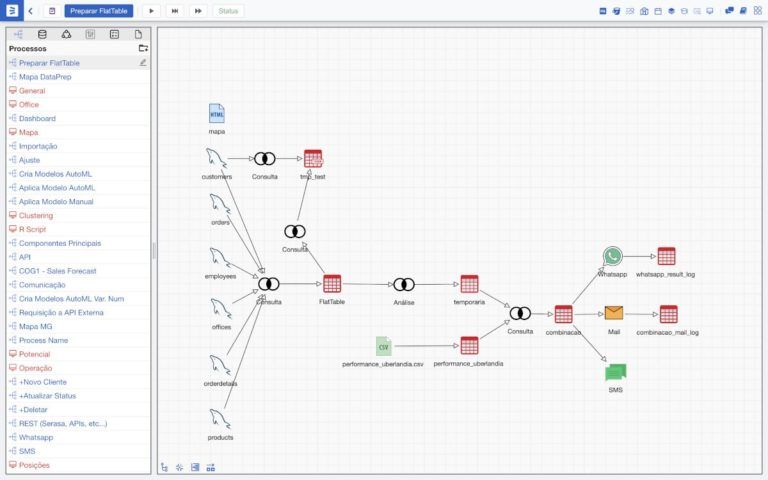Add new folder in Processos panel
Screen dimensions: 768x480
pos(143,48)
